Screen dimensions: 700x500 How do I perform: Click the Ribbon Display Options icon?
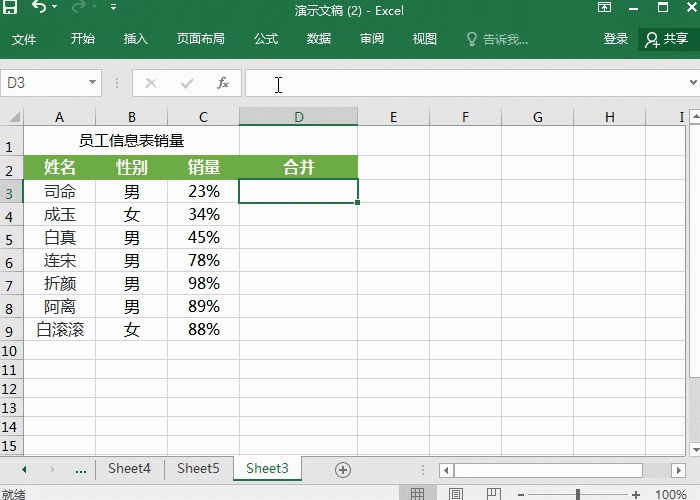point(604,7)
